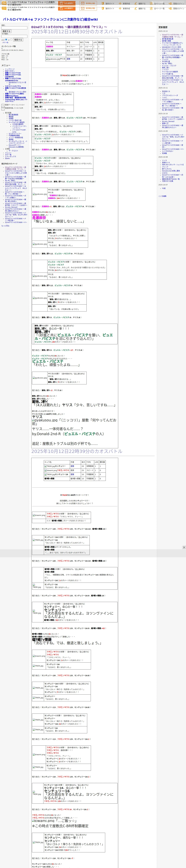This screenshot has height=868, width=186.
Task: Select the 'or' search radio button
Action: tap(11, 40)
